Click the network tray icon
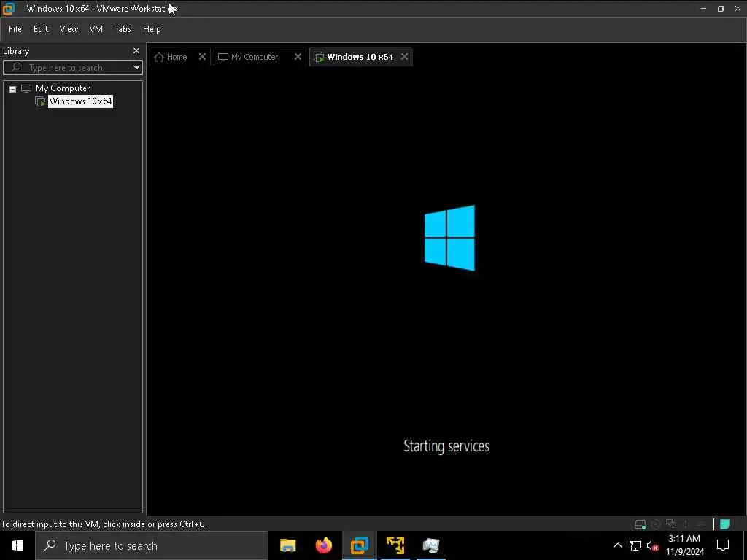The image size is (747, 560). click(635, 545)
